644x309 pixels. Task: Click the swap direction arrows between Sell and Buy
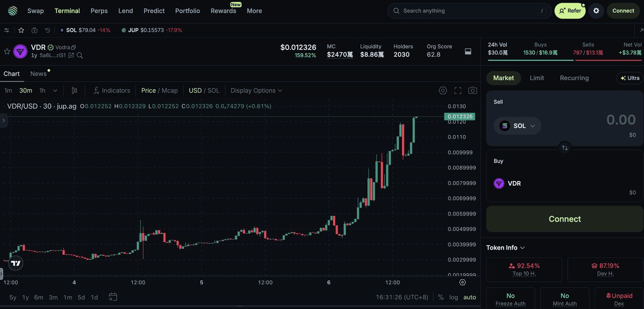[565, 147]
